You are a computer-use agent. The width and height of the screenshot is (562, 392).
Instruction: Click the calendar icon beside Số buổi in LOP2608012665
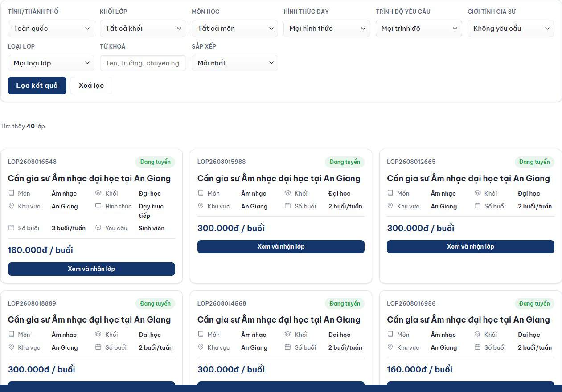pyautogui.click(x=478, y=206)
